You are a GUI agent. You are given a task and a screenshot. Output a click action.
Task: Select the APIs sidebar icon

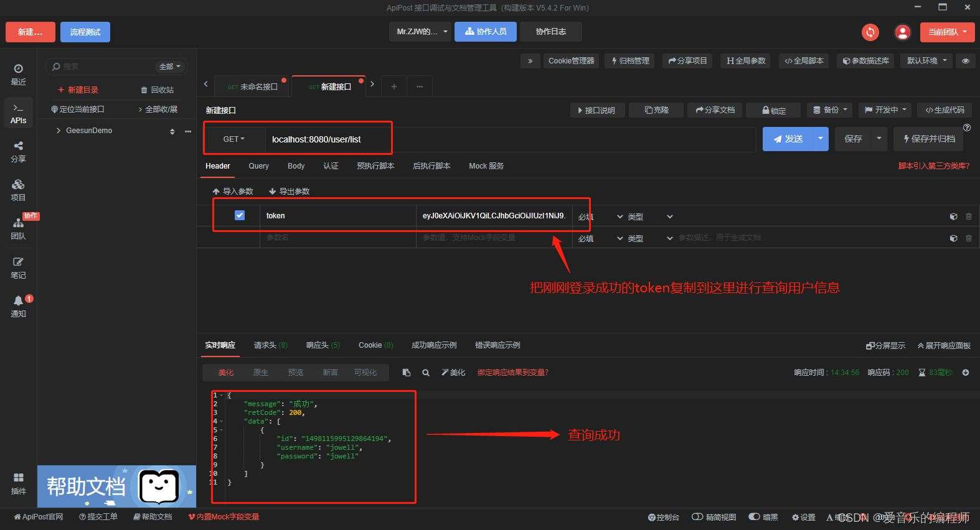click(18, 113)
